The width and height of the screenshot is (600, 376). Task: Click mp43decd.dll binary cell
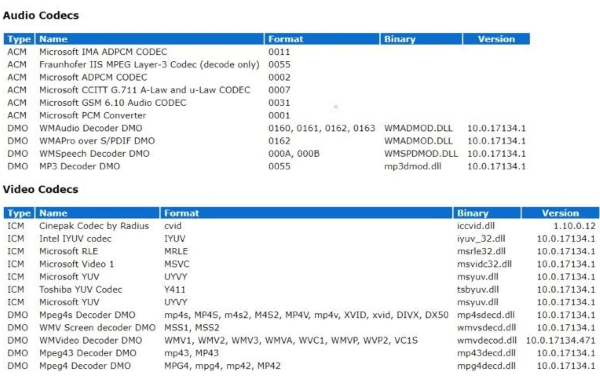pos(486,353)
